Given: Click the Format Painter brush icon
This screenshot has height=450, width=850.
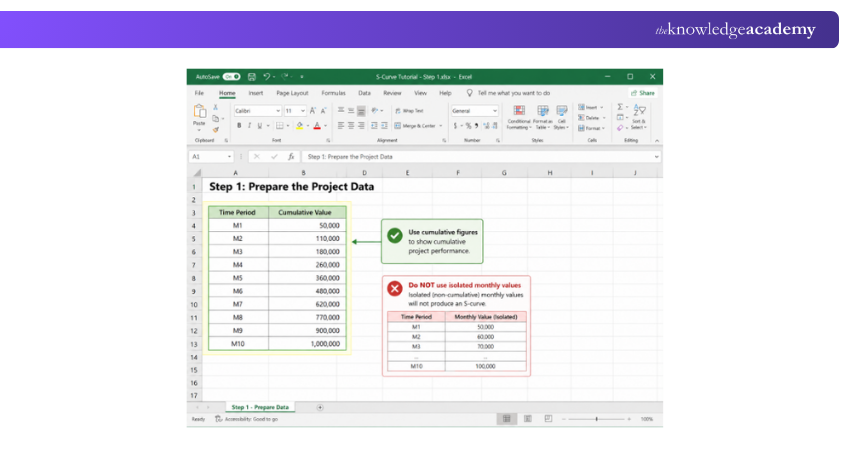Looking at the screenshot, I should tap(216, 130).
